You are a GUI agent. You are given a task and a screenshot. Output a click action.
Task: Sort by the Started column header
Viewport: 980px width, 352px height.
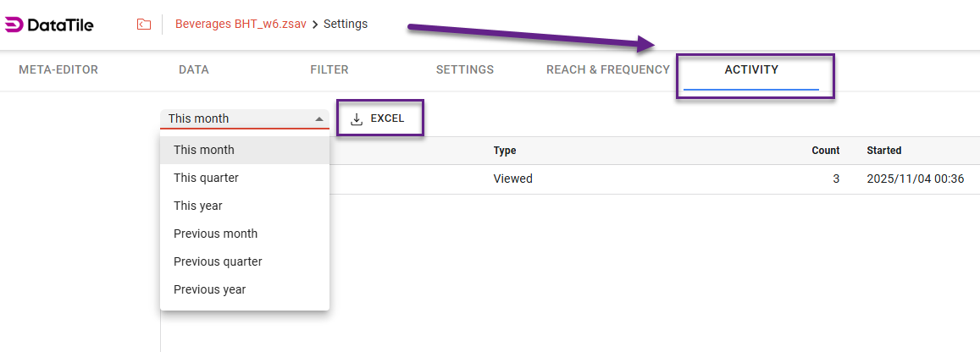[x=883, y=151]
